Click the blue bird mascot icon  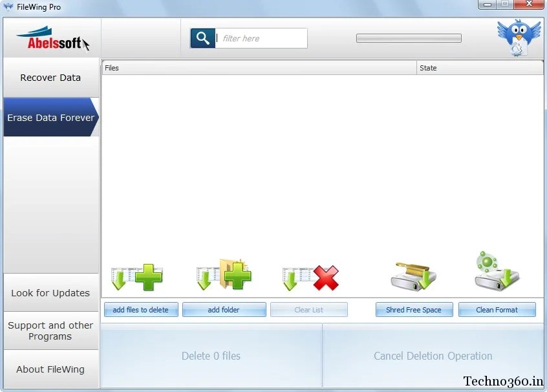[x=519, y=38]
